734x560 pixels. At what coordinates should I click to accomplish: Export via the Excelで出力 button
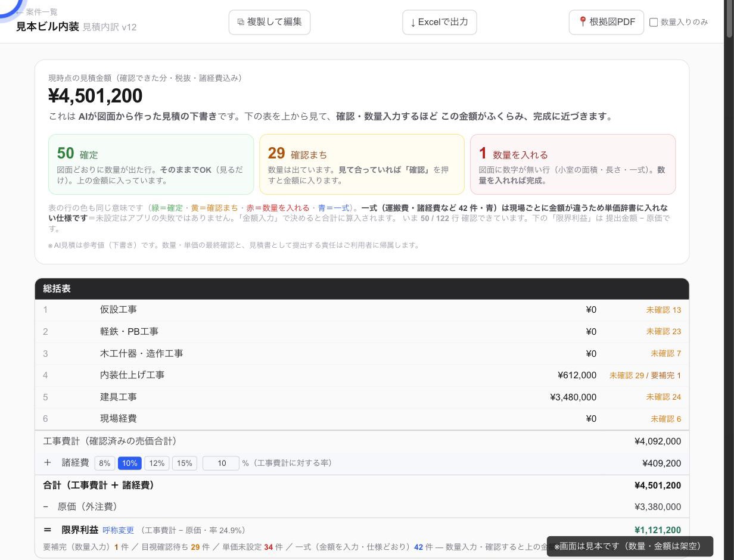coord(439,22)
